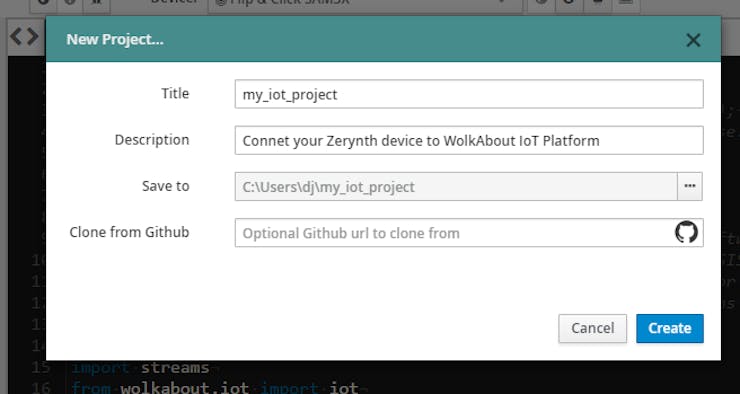Select the Save to path field
Image resolution: width=740 pixels, height=394 pixels.
point(456,186)
